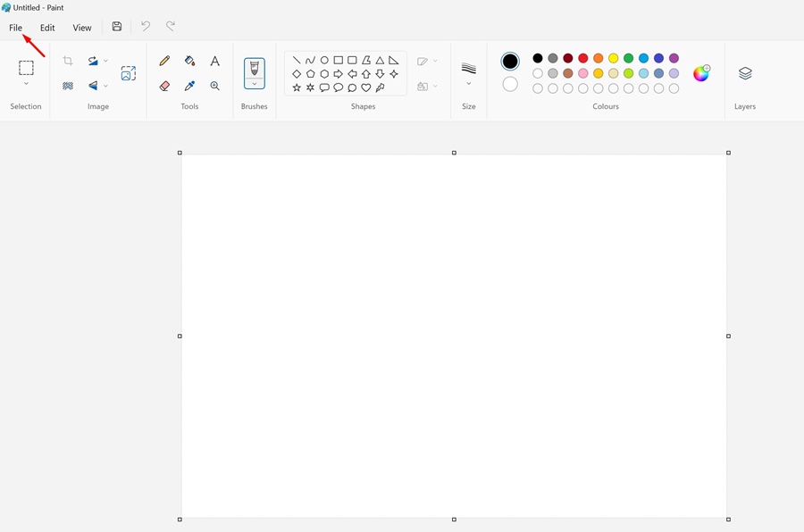Pick the red colour swatch
Image resolution: width=804 pixels, height=532 pixels.
click(x=583, y=58)
